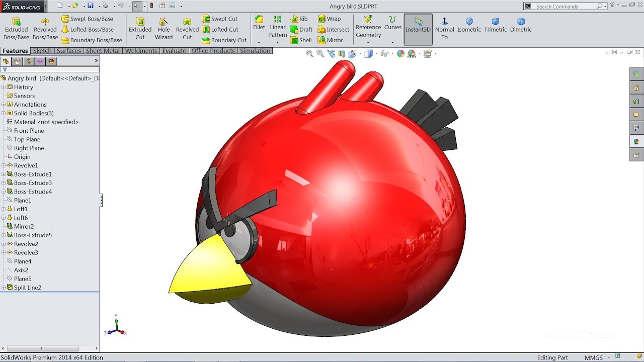Screen dimensions: 644x362
Task: Select Boundary Boss/Base
Action: point(92,40)
